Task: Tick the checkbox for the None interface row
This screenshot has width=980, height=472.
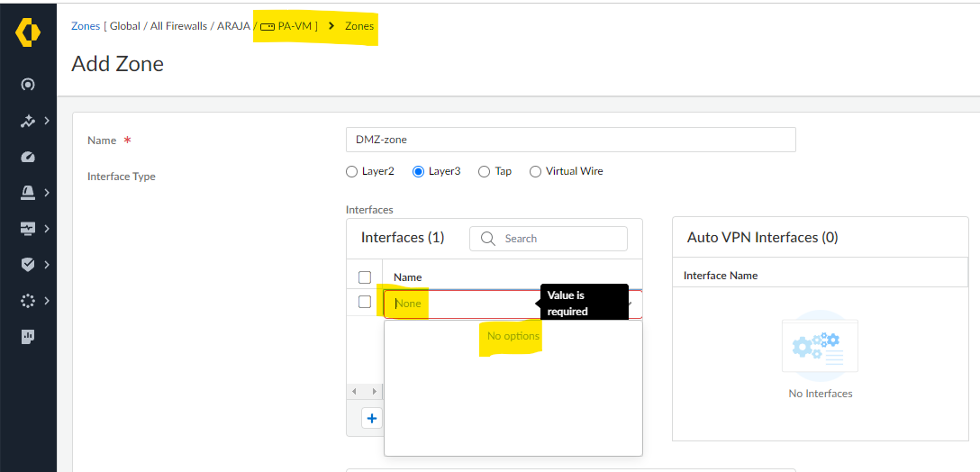Action: tap(365, 302)
